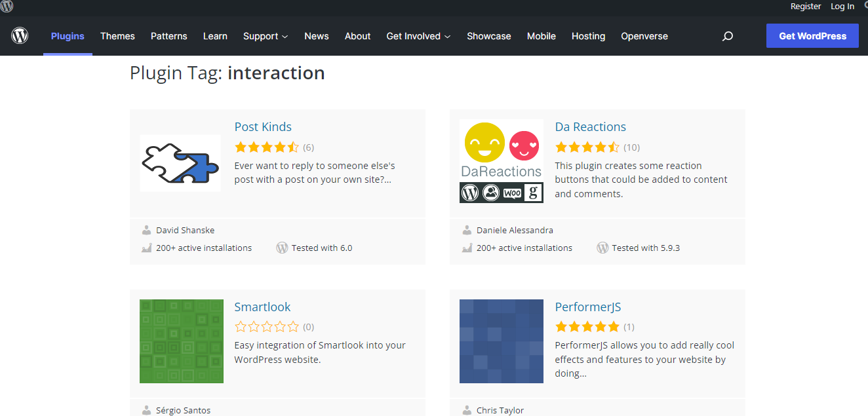Click the installations chart icon under Daniele Alessandra
The image size is (868, 416).
pos(467,248)
